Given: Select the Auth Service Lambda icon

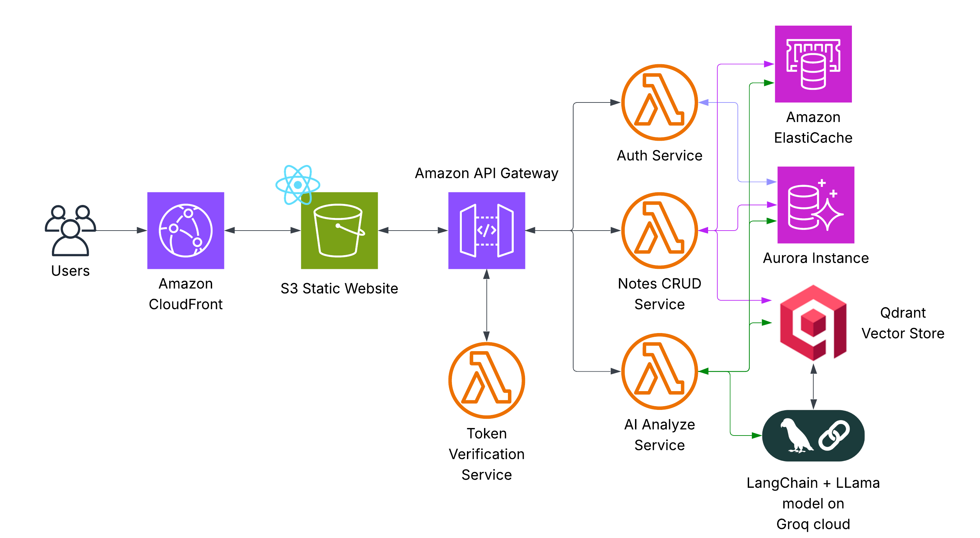Looking at the screenshot, I should coord(659,102).
